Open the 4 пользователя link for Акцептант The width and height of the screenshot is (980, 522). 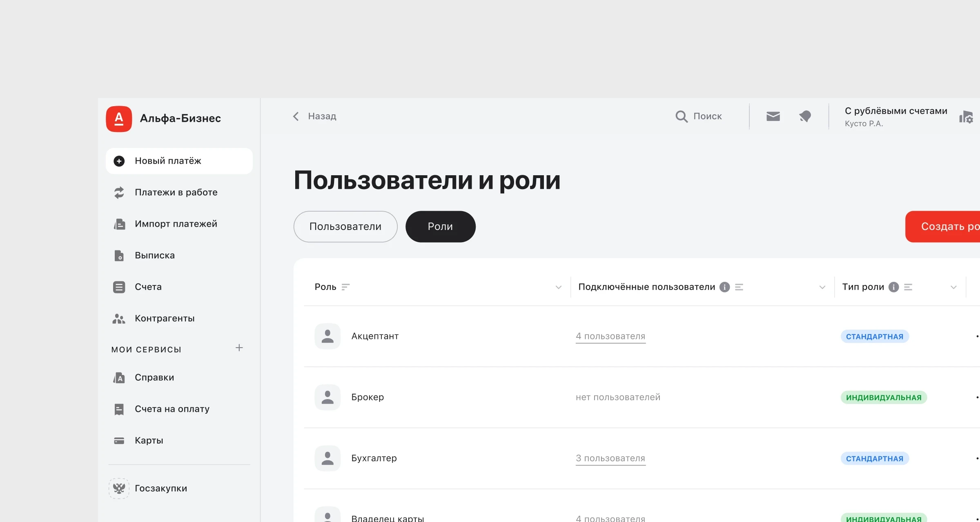coord(610,336)
